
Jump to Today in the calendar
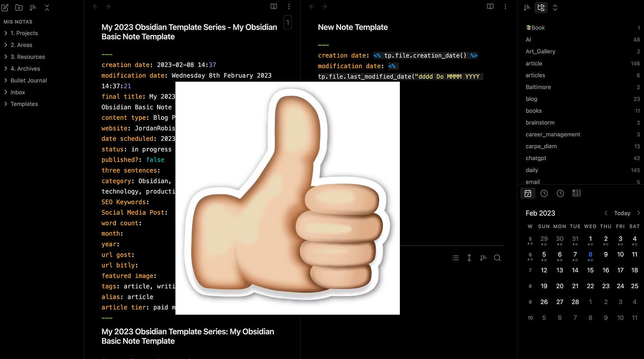622,213
